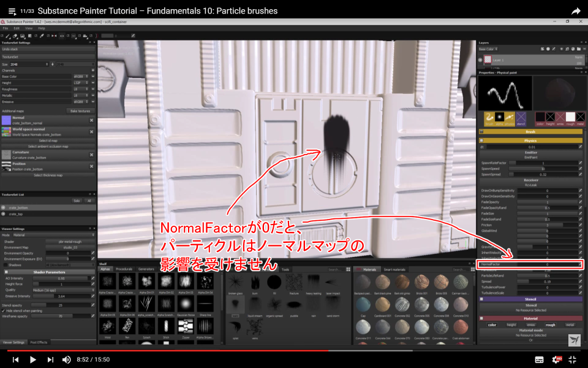Open Quality Medium (16 spp) dropdown
This screenshot has height=368, width=588.
click(x=63, y=290)
